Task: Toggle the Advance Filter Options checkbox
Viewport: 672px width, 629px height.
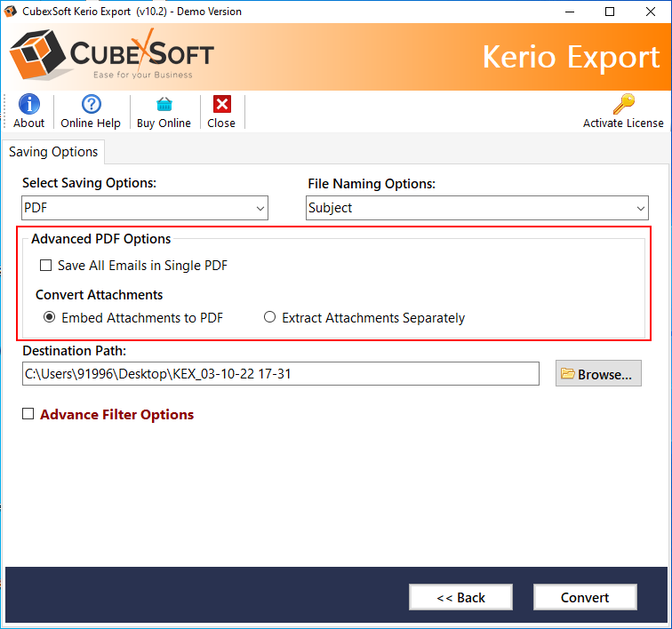Action: click(x=28, y=414)
